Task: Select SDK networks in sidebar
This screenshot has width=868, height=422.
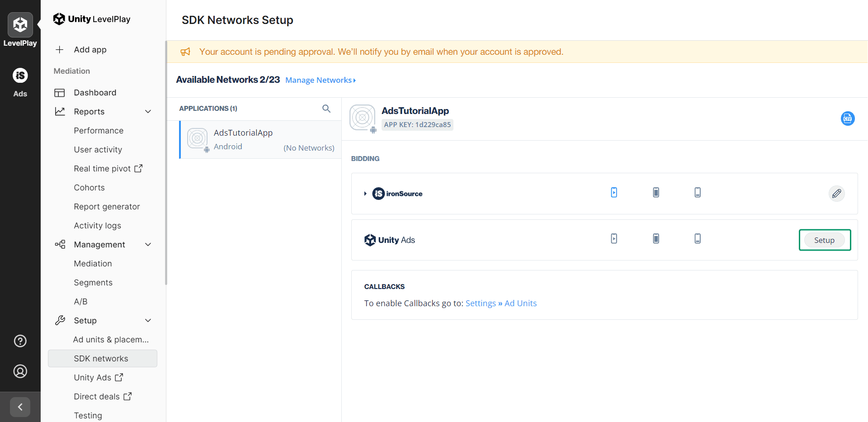Action: [103, 359]
